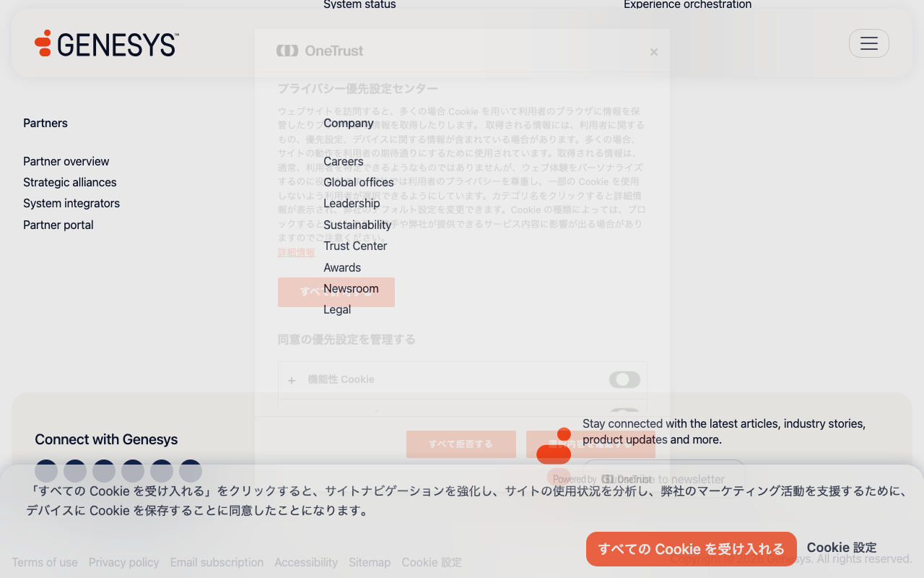The height and width of the screenshot is (578, 924).
Task: Open the Legal link
Action: (x=337, y=309)
